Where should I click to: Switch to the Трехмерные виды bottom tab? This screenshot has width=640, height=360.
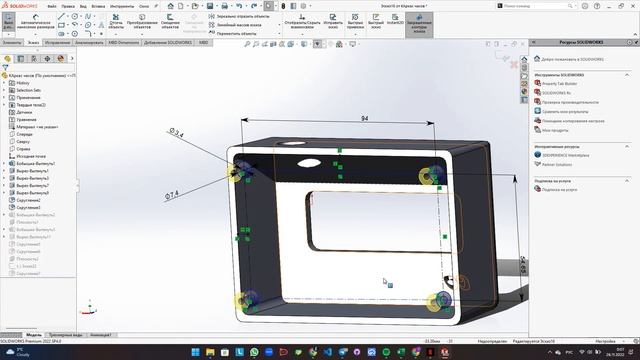65,335
